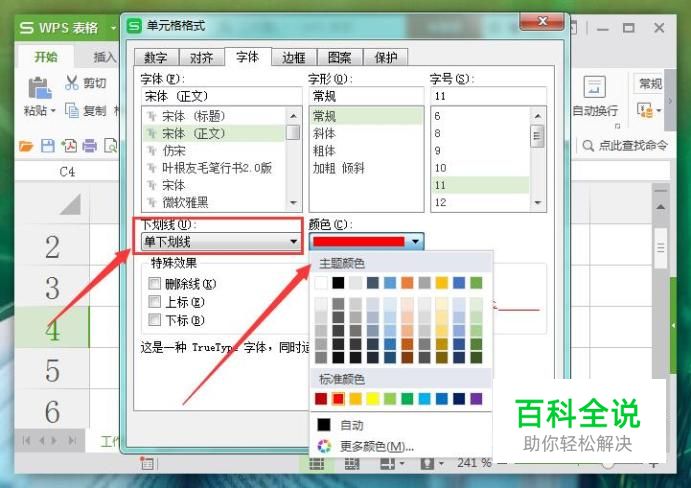The width and height of the screenshot is (691, 488).
Task: Click the Paste clipboard icon
Action: (40, 88)
